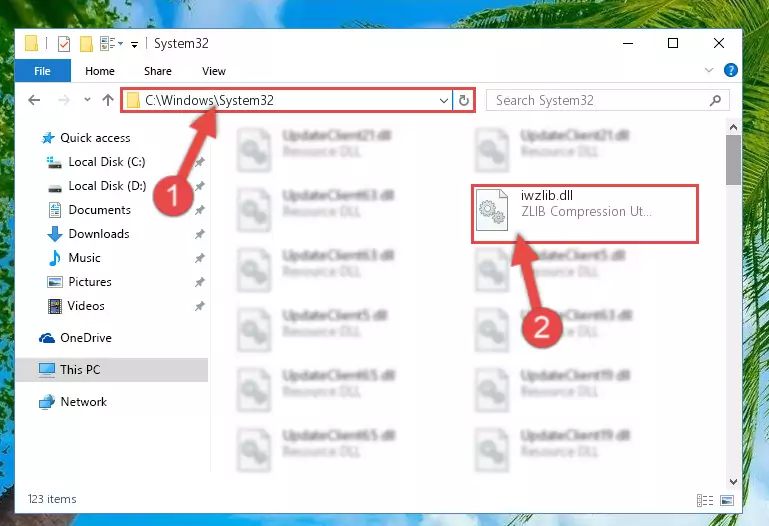Go forward using the Forward arrow
769x526 pixels.
click(x=64, y=100)
